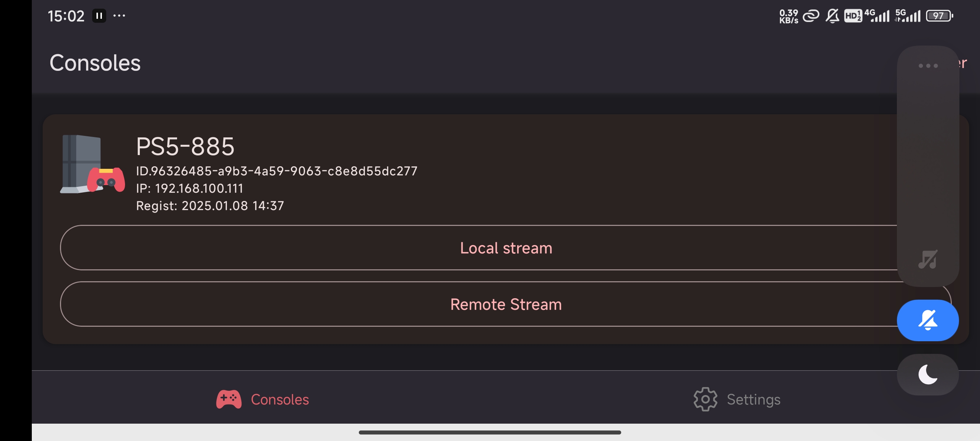Open the Settings tab label

tap(753, 399)
